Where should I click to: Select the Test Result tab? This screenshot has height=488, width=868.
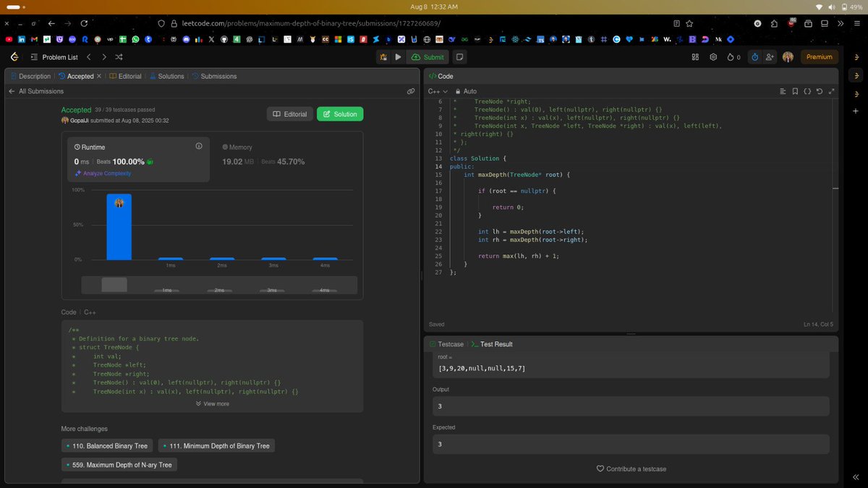tap(492, 344)
